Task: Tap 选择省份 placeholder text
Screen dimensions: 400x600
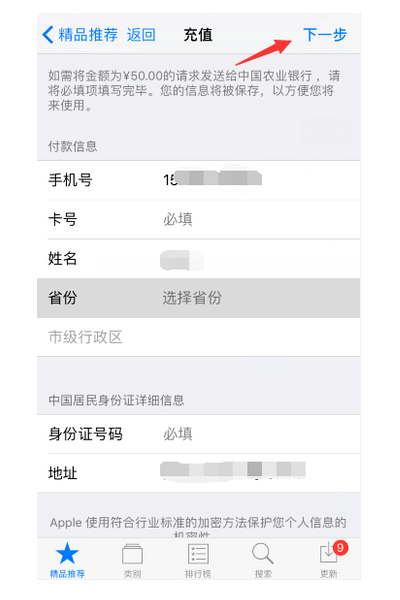Action: (192, 298)
